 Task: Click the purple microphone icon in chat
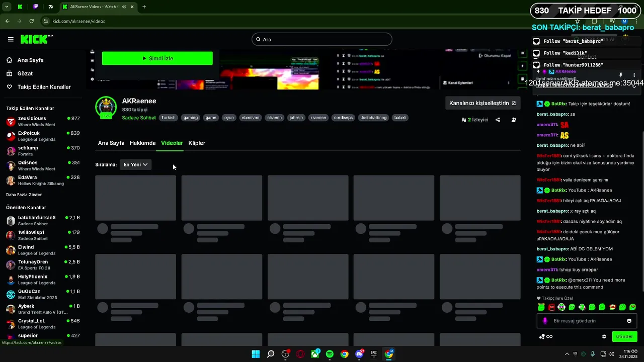pos(545,321)
